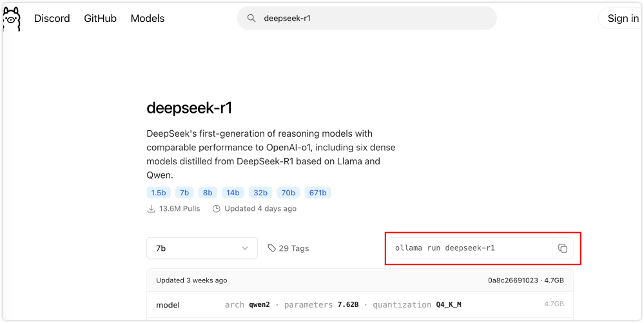
Task: Select the 671b size tag
Action: tap(318, 193)
